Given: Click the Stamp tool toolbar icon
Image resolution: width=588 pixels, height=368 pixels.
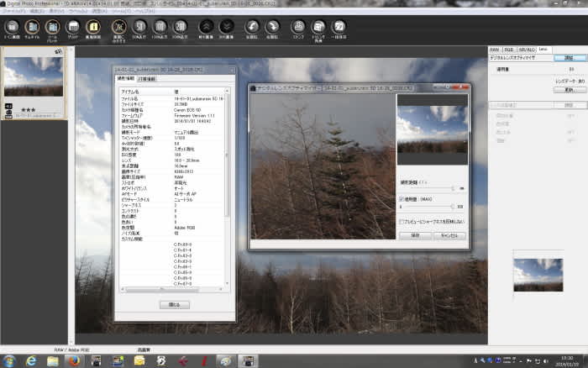Looking at the screenshot, I should coord(298,27).
